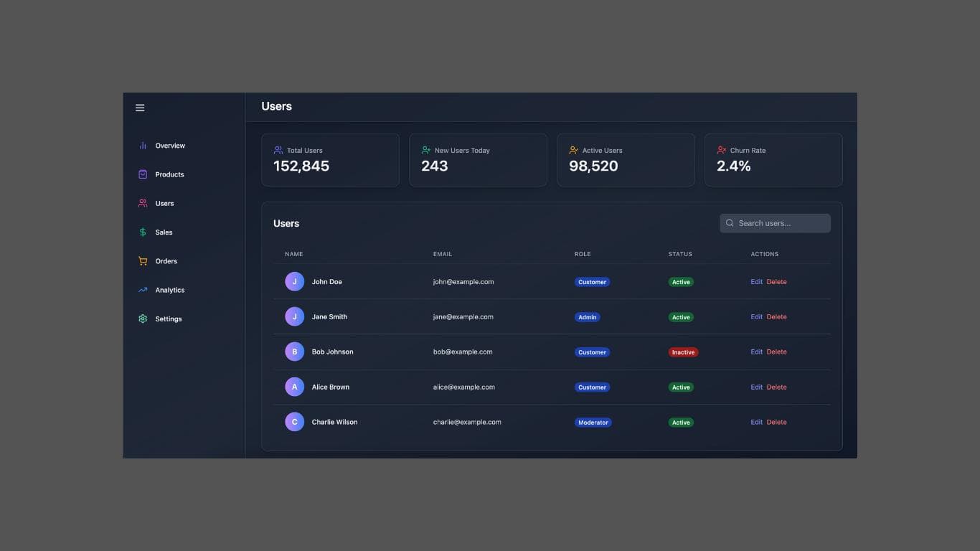Image resolution: width=980 pixels, height=551 pixels.
Task: Click the Products icon in the sidebar
Action: pyautogui.click(x=143, y=174)
